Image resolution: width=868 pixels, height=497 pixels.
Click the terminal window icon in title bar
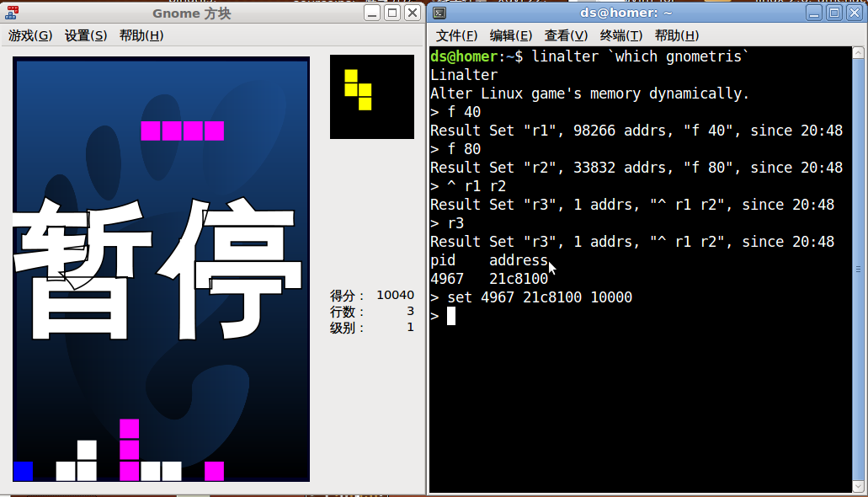tap(439, 12)
